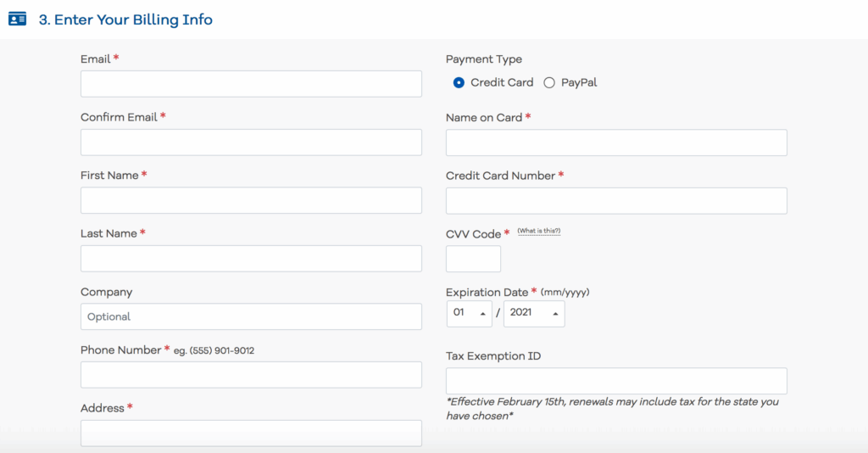Screen dimensions: 868x453
Task: Click the 'Enter Your Billing Info' heading
Action: pos(125,20)
